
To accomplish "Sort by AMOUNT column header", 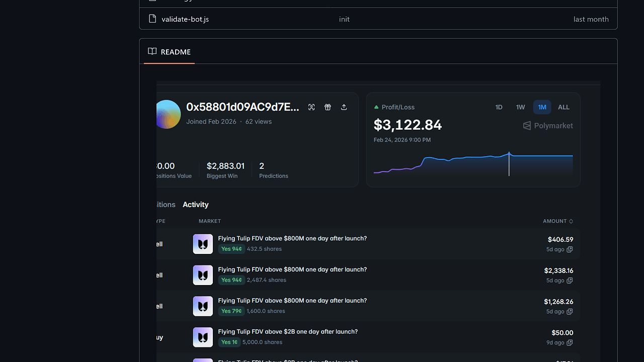I will (x=558, y=221).
